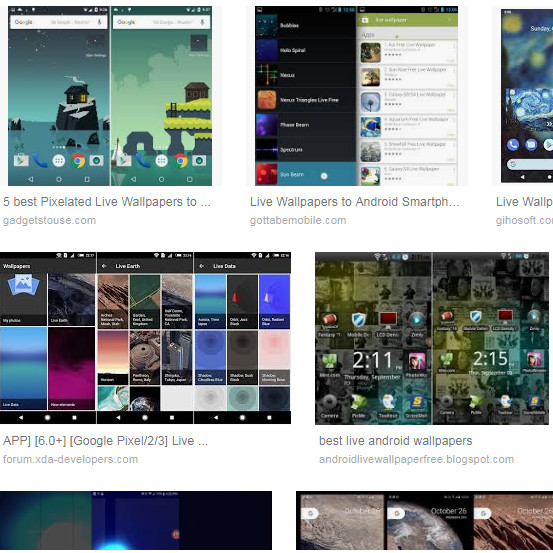Open the forum.xda-developers.com source link
Viewport: 553px width, 553px height.
[70, 460]
